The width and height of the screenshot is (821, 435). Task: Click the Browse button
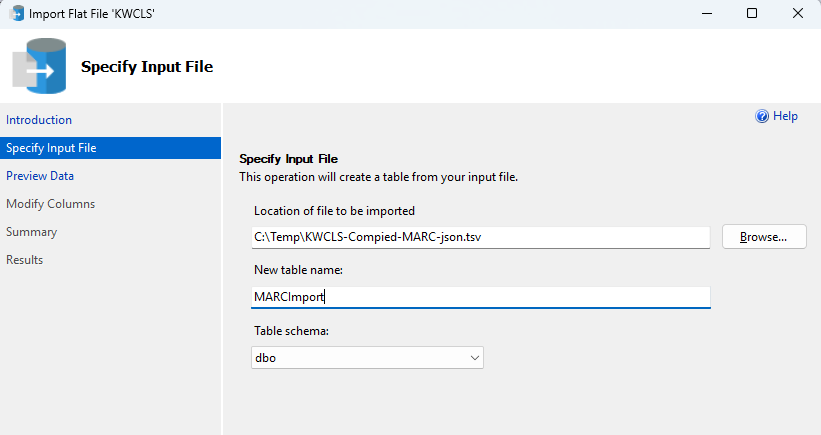(x=764, y=237)
